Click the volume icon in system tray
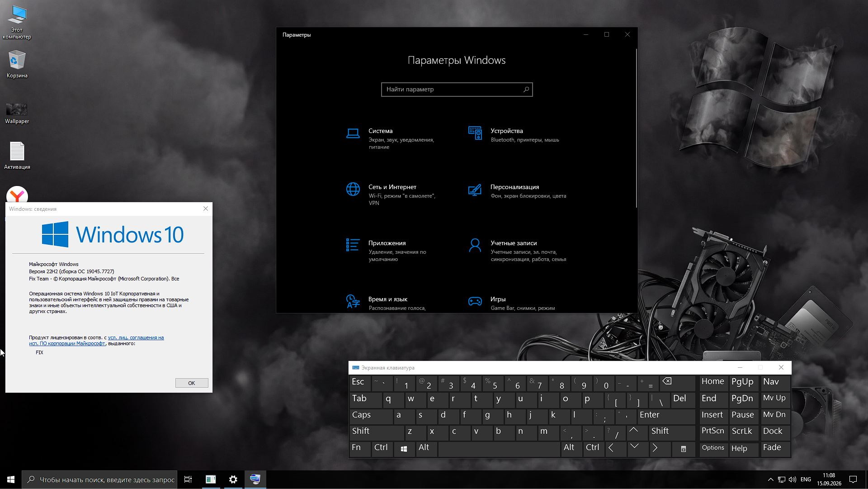Viewport: 868px width, 489px height. 793,480
